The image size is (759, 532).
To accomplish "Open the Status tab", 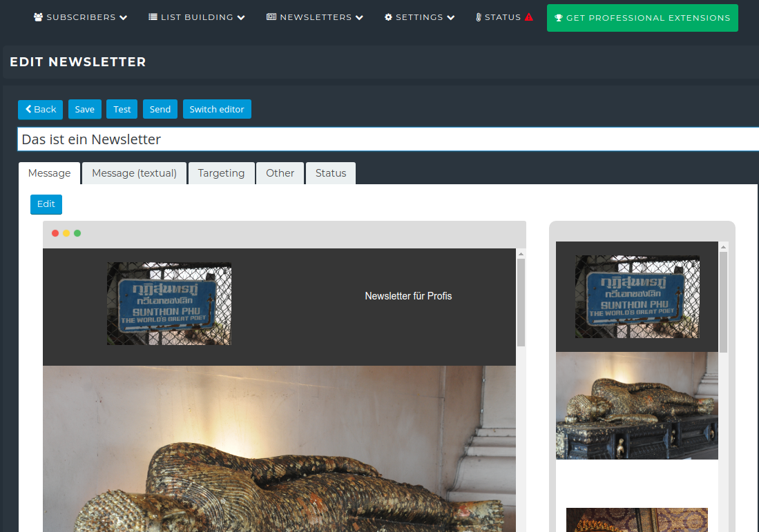I will point(331,173).
